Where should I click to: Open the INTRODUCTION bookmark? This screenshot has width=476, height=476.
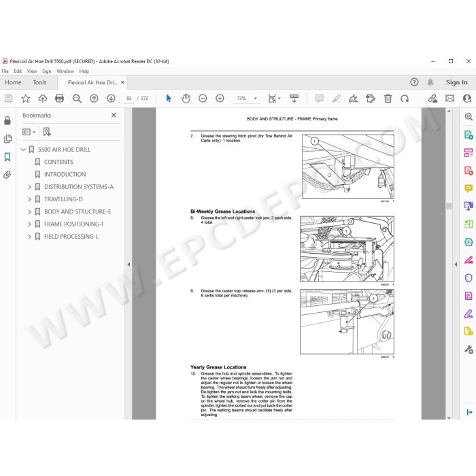click(x=65, y=174)
